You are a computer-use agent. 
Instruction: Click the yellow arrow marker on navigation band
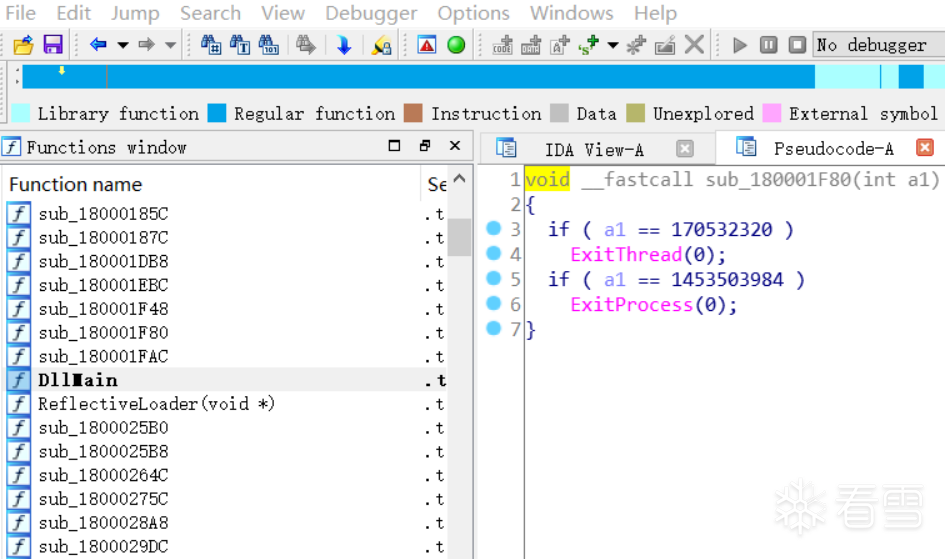[x=61, y=70]
